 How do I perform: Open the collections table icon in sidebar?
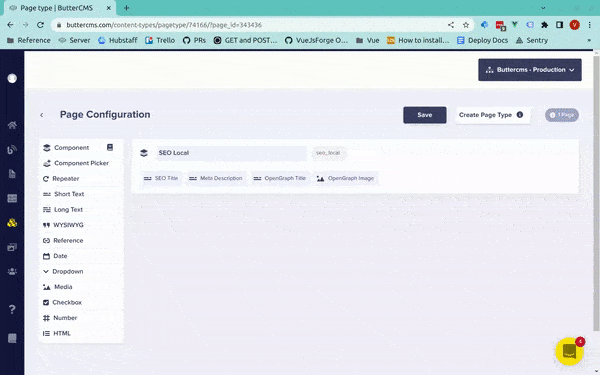click(x=12, y=198)
